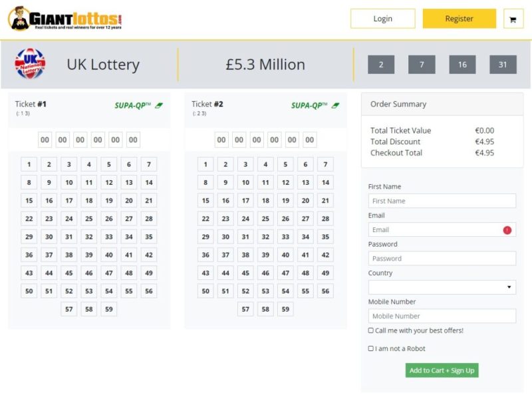The width and height of the screenshot is (532, 403).
Task: Click Ticket #2 eraser icon
Action: (336, 105)
